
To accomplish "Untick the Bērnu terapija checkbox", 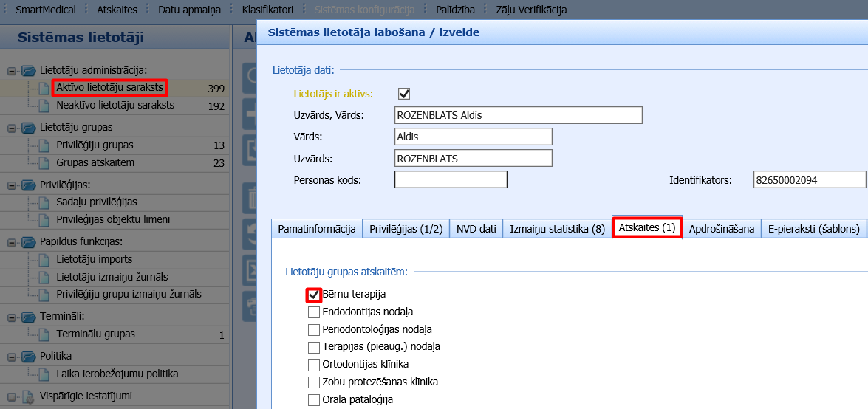I will tap(314, 295).
